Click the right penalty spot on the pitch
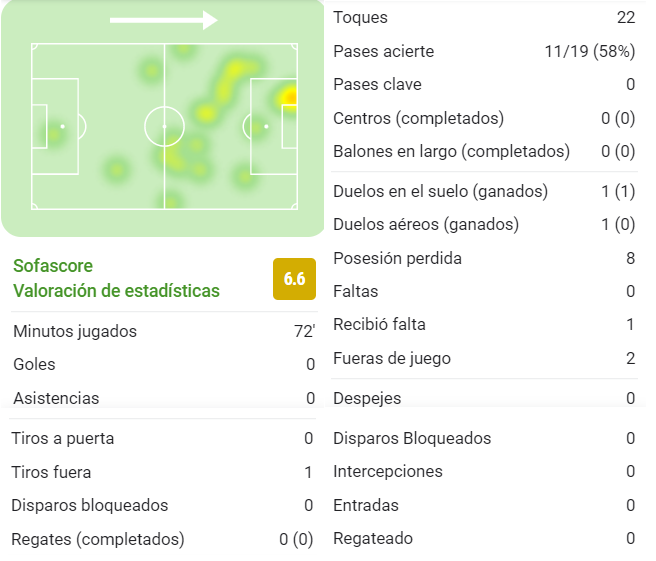656x561 pixels. (266, 126)
